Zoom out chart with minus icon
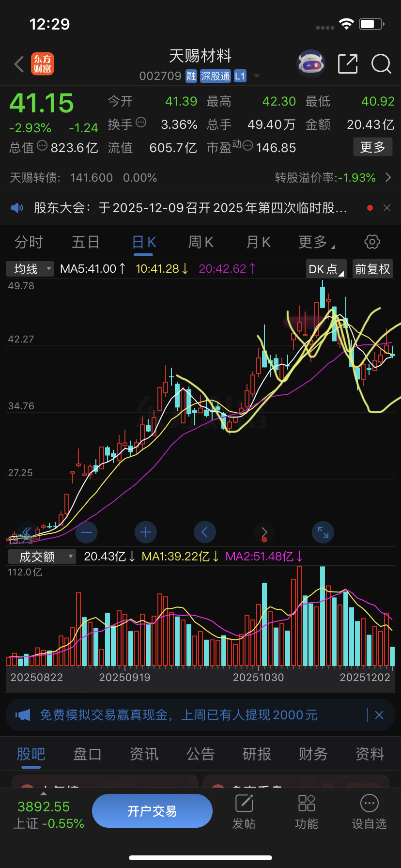401x868 pixels. point(87,532)
